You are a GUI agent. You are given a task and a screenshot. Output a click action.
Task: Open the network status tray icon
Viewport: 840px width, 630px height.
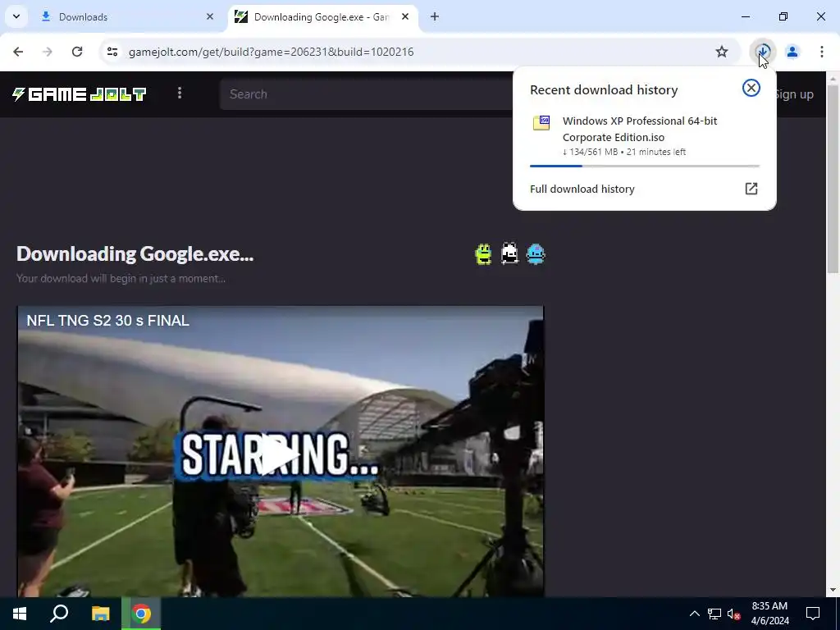coord(714,614)
